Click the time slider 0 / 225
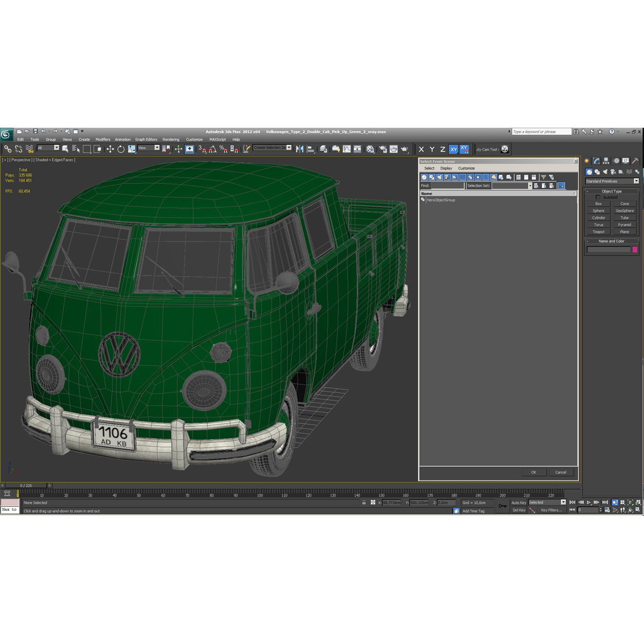Viewport: 644px width, 644px height. click(x=26, y=485)
